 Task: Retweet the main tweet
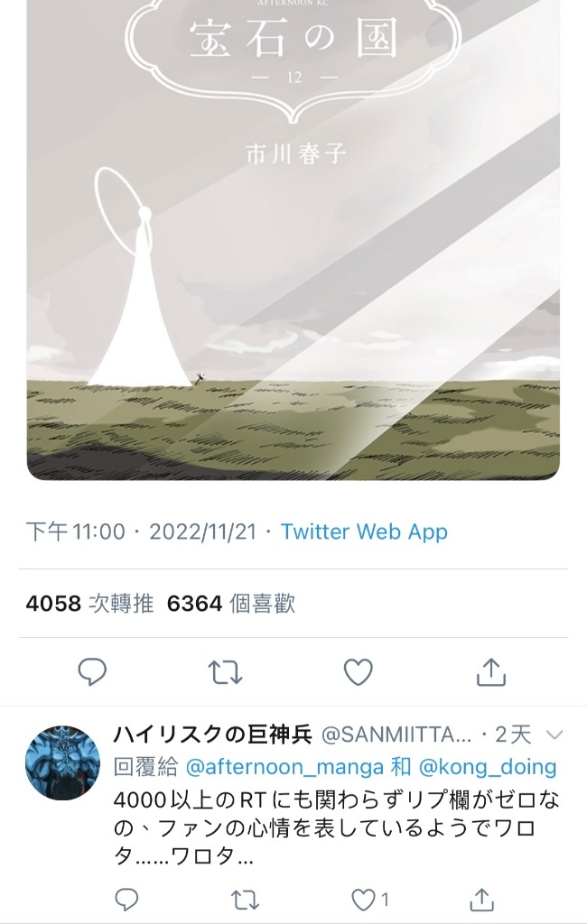click(x=225, y=671)
